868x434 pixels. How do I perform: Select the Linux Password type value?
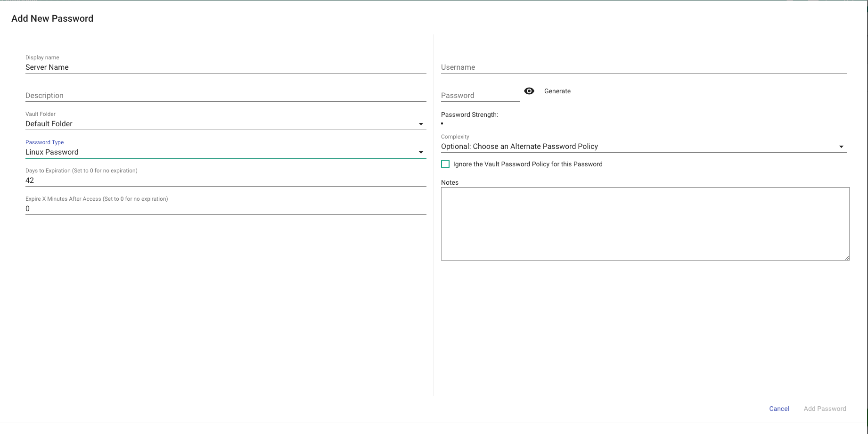52,152
